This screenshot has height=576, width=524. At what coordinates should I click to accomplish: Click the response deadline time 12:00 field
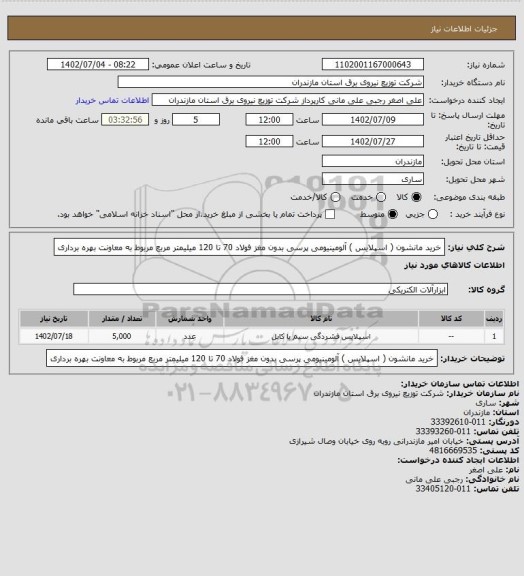[269, 120]
